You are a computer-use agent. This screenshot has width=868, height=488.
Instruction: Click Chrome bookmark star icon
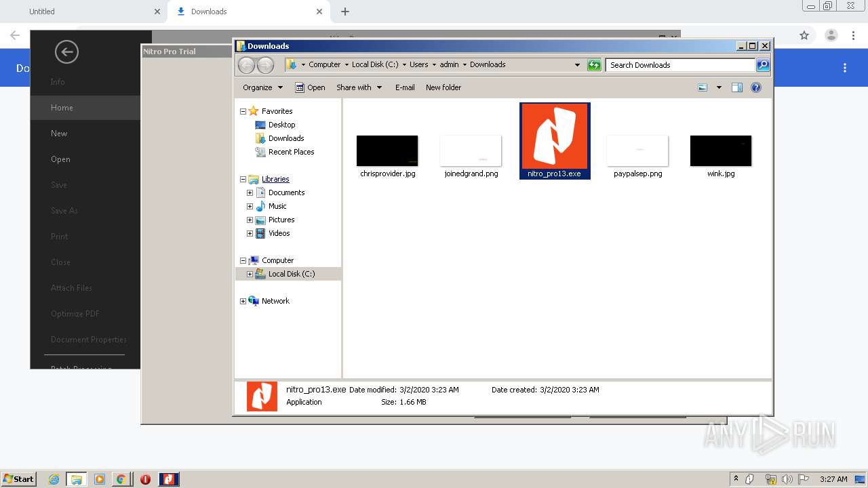click(x=804, y=35)
